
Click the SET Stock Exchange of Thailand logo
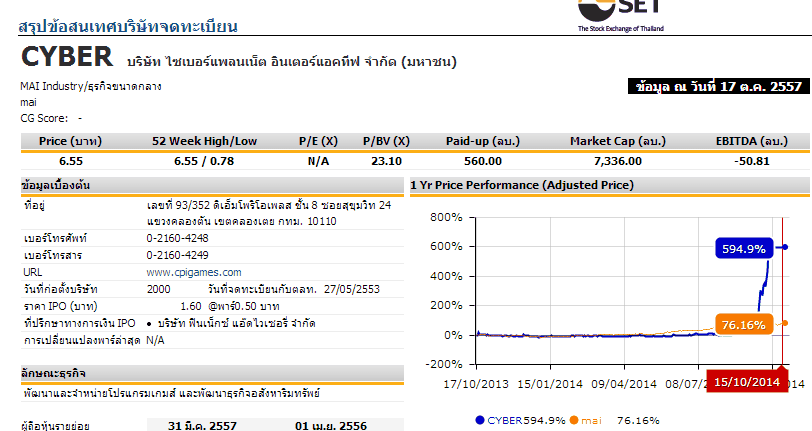620,16
